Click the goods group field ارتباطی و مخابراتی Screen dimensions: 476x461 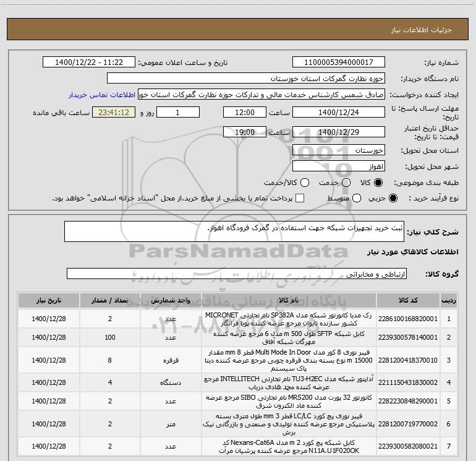237,274
